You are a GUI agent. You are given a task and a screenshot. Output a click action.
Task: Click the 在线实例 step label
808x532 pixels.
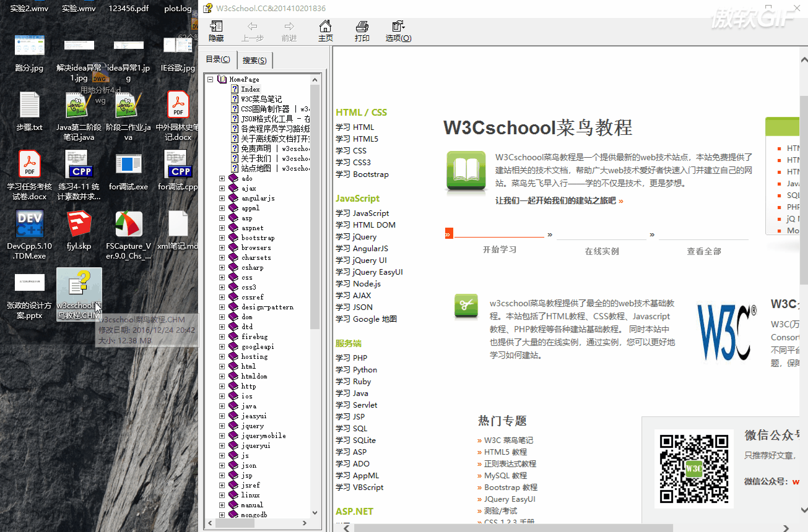602,251
